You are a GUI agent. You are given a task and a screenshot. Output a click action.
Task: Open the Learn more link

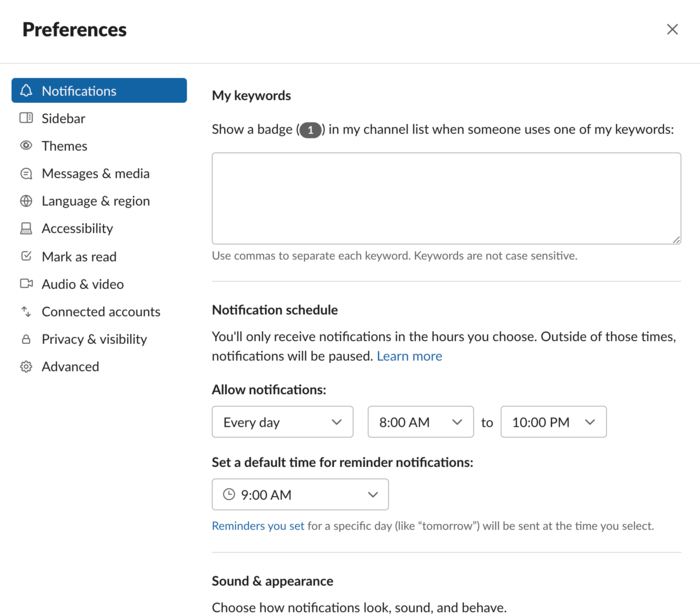(x=409, y=356)
